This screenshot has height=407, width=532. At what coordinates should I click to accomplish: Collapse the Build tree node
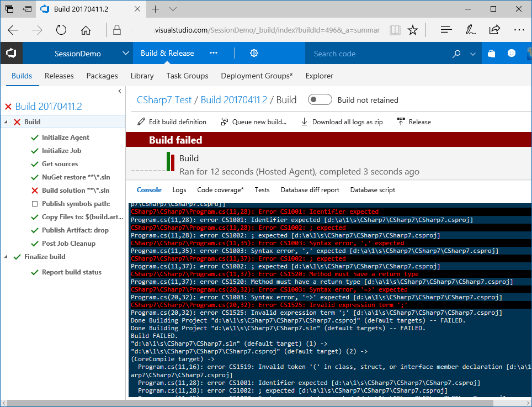coord(6,121)
